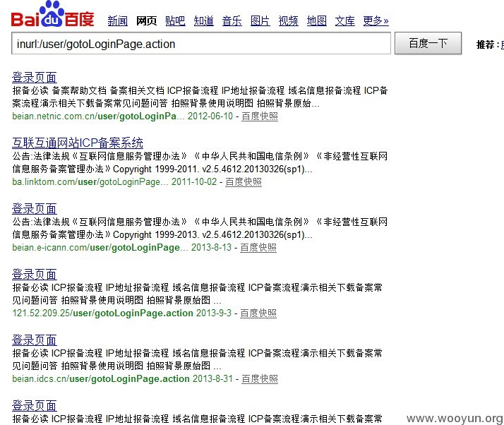Screen dimensions: 504x425
Task: Expand the 更多» more link
Action: click(x=376, y=21)
